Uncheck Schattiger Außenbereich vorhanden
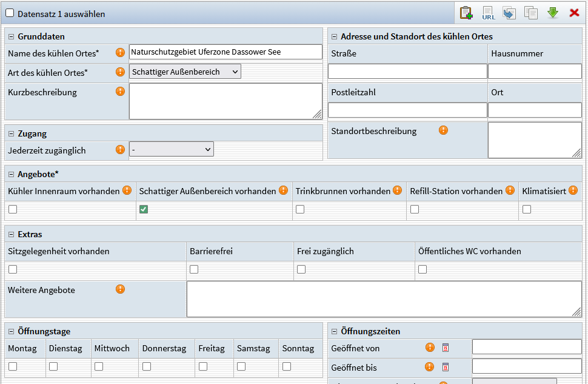 click(x=143, y=209)
